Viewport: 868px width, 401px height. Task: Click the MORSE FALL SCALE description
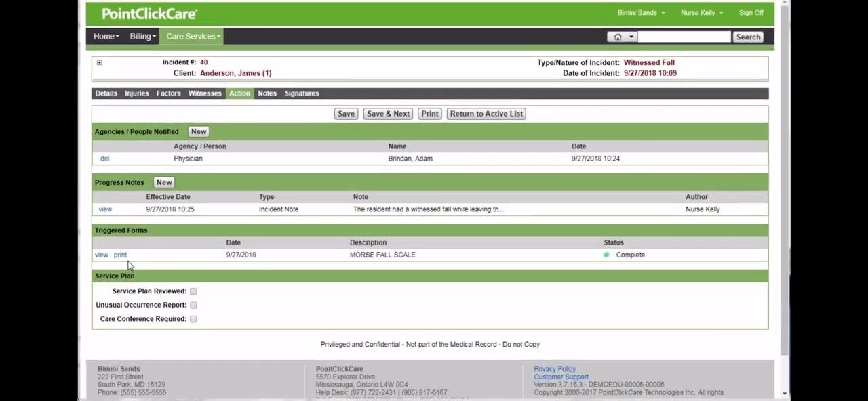point(382,255)
